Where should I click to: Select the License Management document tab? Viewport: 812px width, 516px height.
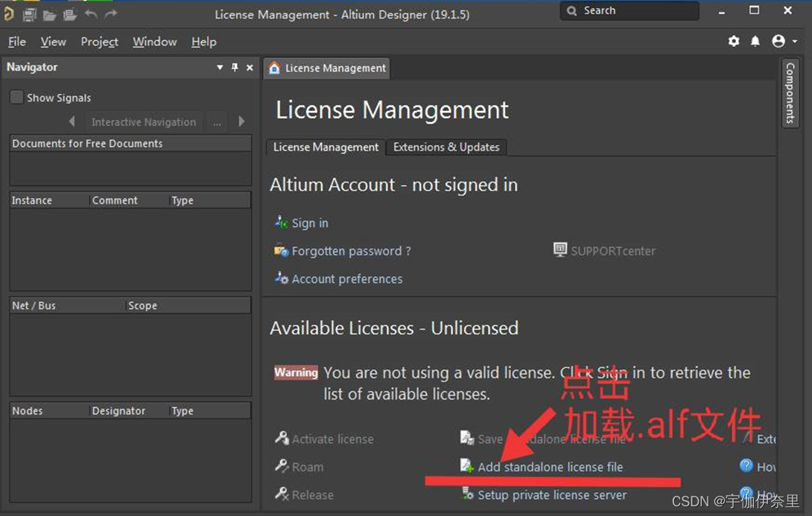(327, 68)
